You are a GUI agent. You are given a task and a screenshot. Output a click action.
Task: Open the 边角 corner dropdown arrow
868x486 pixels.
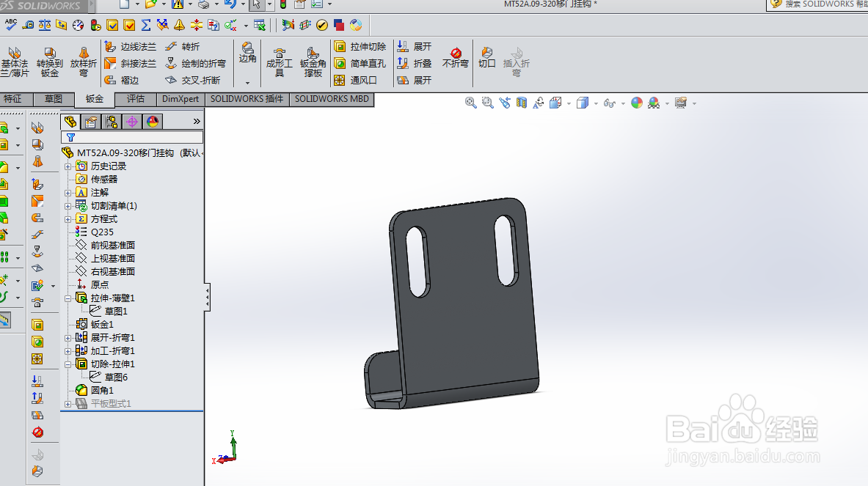tap(247, 83)
